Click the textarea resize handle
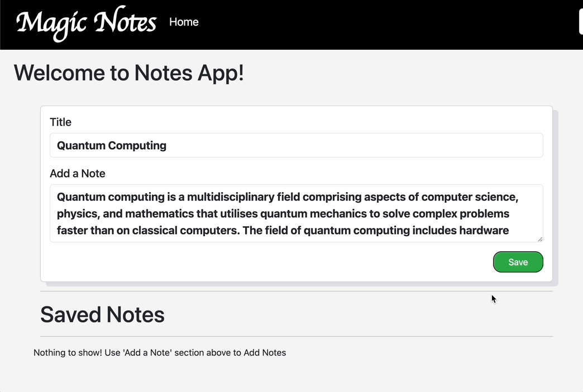 coord(539,239)
